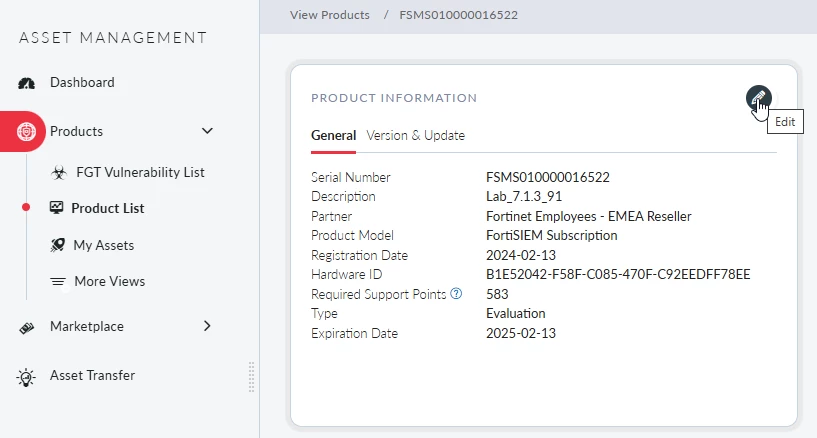Click the description value Lab_7.1.3_91
817x438 pixels.
(524, 197)
